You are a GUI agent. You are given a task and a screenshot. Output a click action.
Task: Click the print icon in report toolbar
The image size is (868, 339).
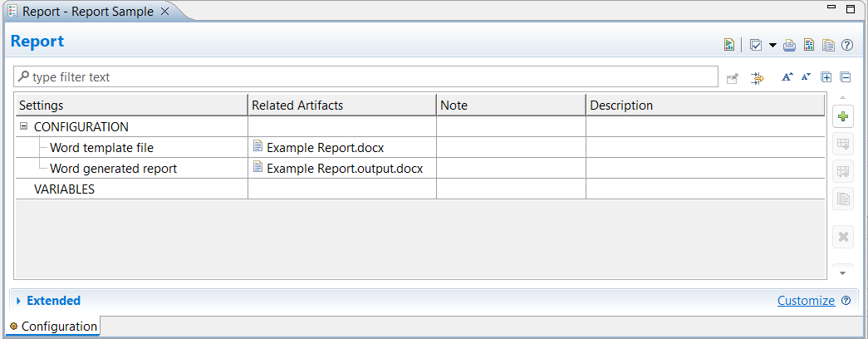(790, 45)
